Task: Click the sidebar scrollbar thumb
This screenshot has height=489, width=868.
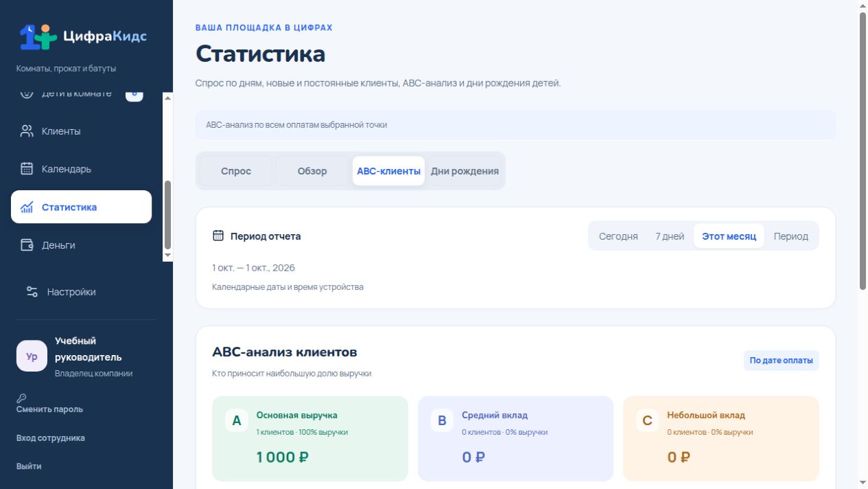Action: click(168, 214)
